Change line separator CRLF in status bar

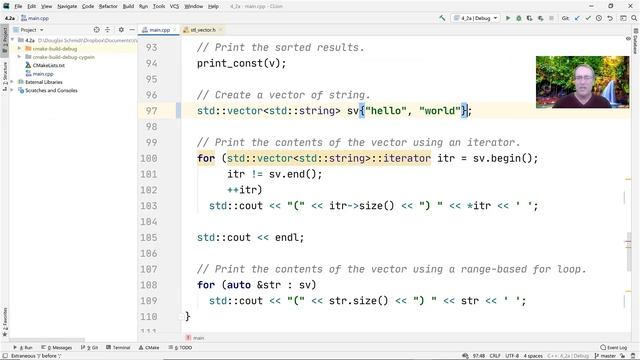click(495, 356)
